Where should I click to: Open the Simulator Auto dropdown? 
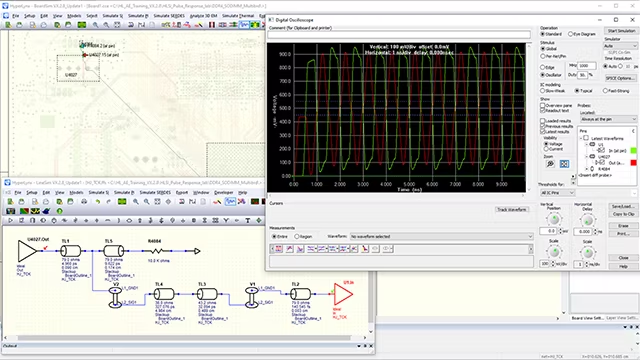click(x=620, y=46)
